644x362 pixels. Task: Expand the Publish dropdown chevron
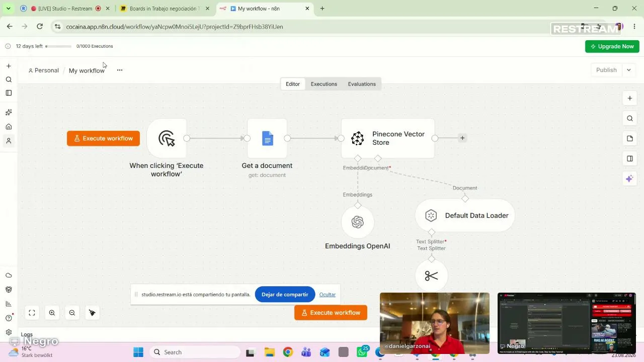pyautogui.click(x=629, y=70)
